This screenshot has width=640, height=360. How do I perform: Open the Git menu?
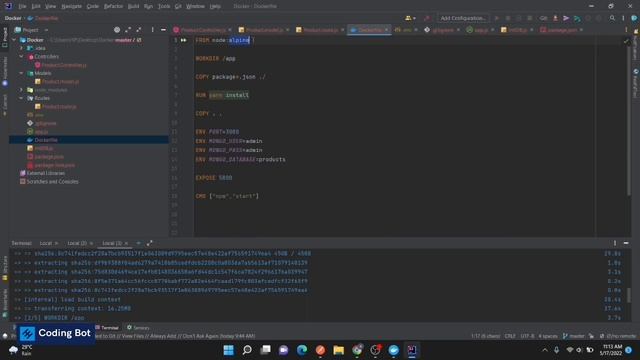click(x=178, y=6)
